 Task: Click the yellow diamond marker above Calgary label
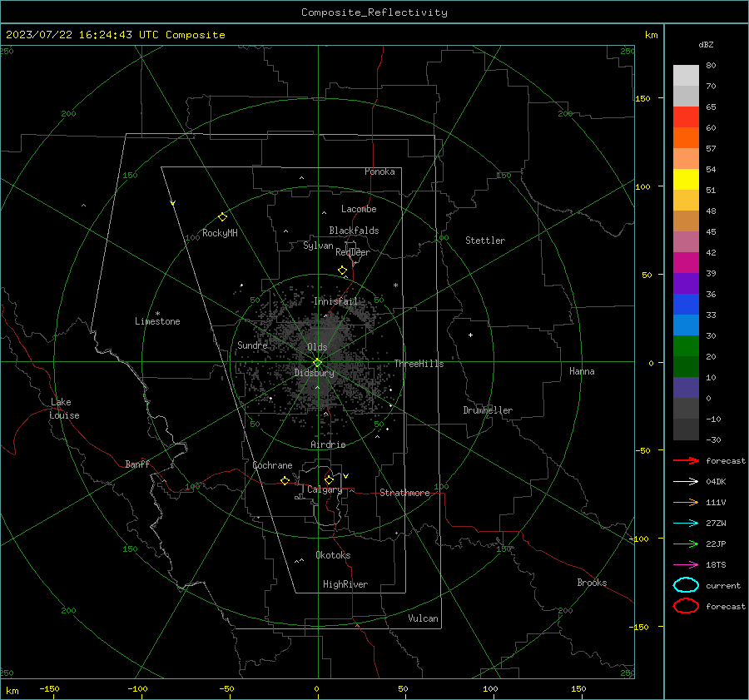[329, 479]
